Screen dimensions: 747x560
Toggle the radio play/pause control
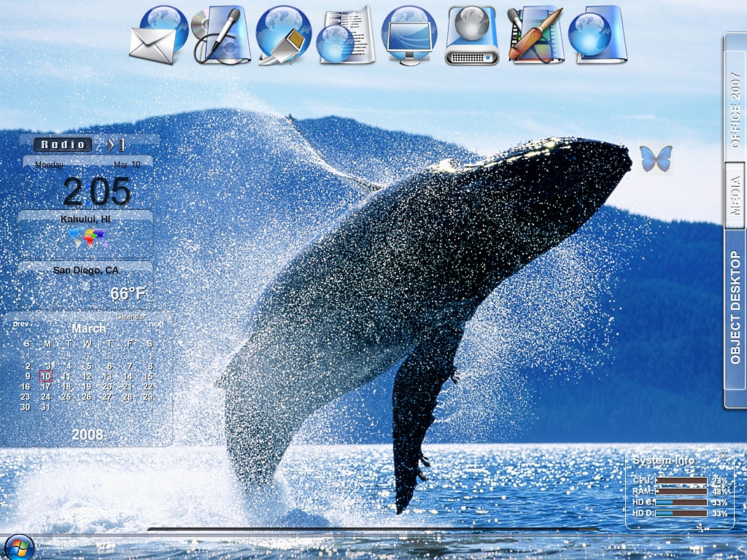(x=117, y=144)
